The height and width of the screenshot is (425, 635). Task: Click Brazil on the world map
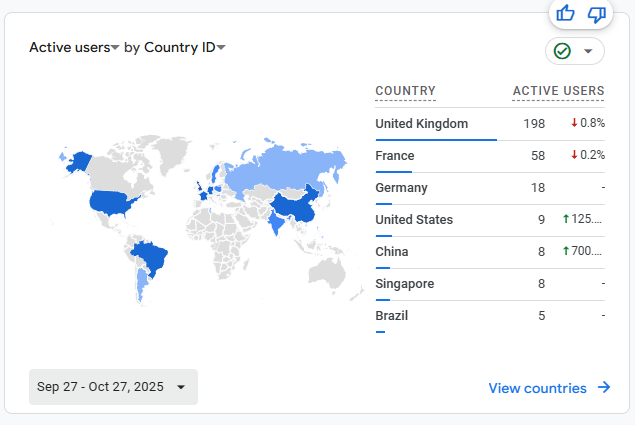coord(150,257)
